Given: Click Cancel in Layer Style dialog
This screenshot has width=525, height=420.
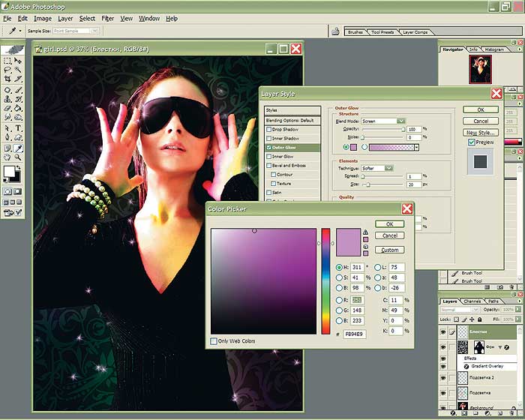Looking at the screenshot, I should 481,121.
